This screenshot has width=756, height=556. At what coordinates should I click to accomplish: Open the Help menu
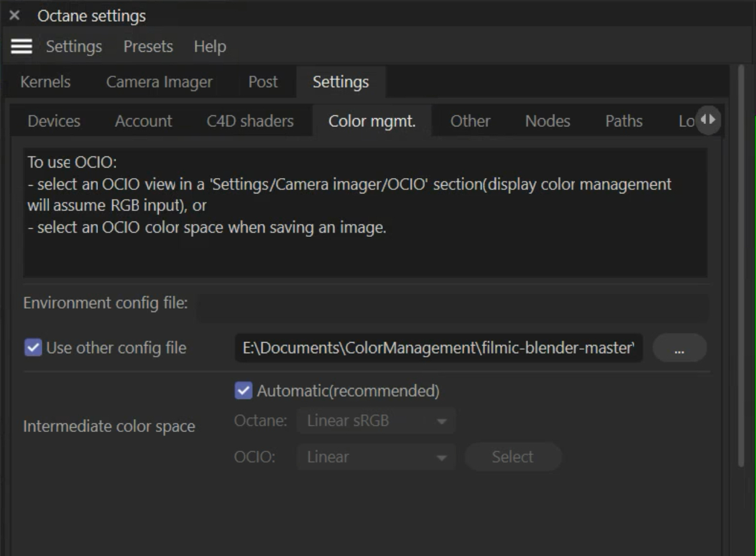point(210,46)
